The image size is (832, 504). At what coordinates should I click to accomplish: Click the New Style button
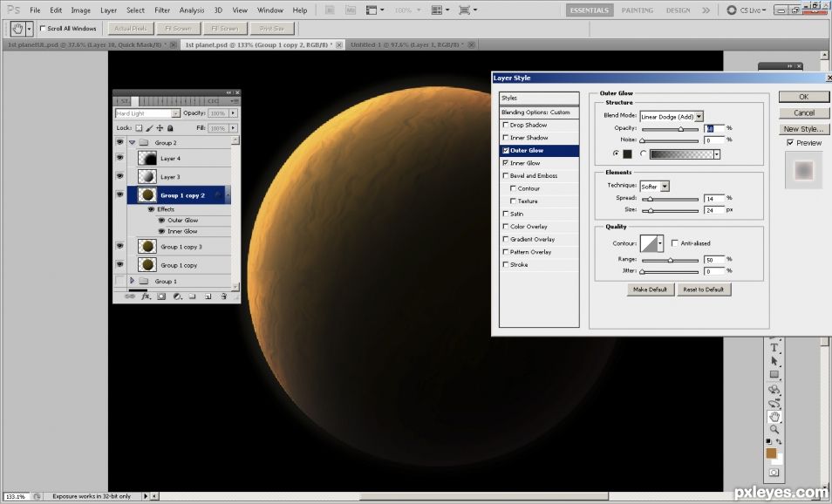804,129
